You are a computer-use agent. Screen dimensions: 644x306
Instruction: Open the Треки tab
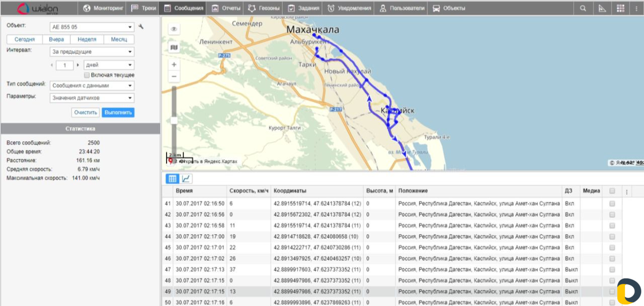pyautogui.click(x=143, y=8)
